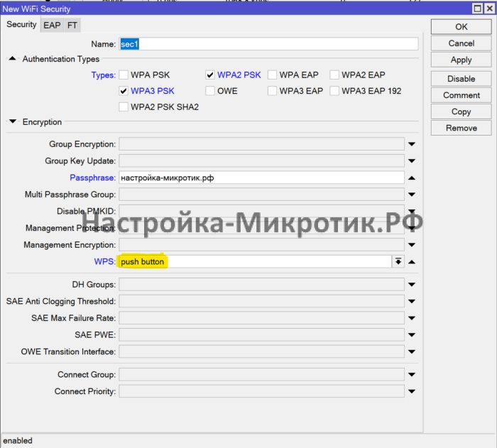Click the Group Encryption empty field
The width and height of the screenshot is (497, 448).
(x=261, y=144)
